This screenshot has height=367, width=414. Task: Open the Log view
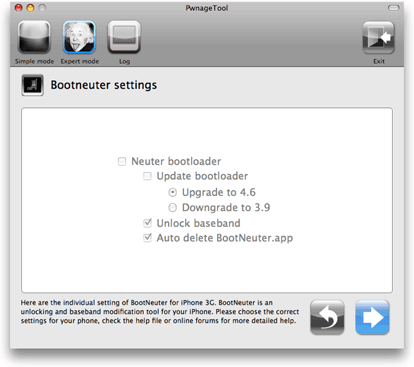[124, 37]
